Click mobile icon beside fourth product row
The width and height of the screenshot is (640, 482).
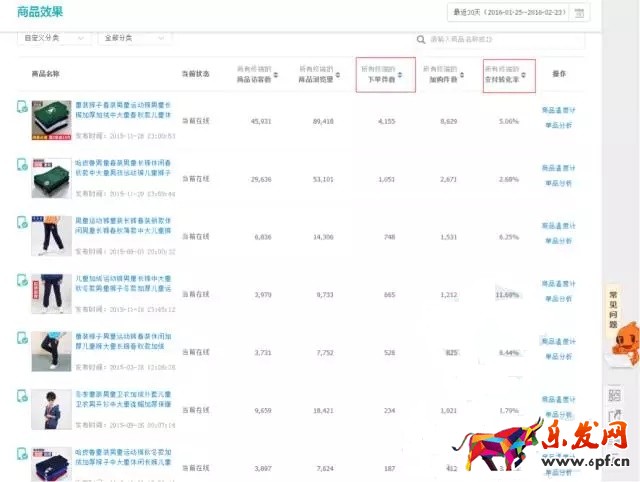(22, 279)
